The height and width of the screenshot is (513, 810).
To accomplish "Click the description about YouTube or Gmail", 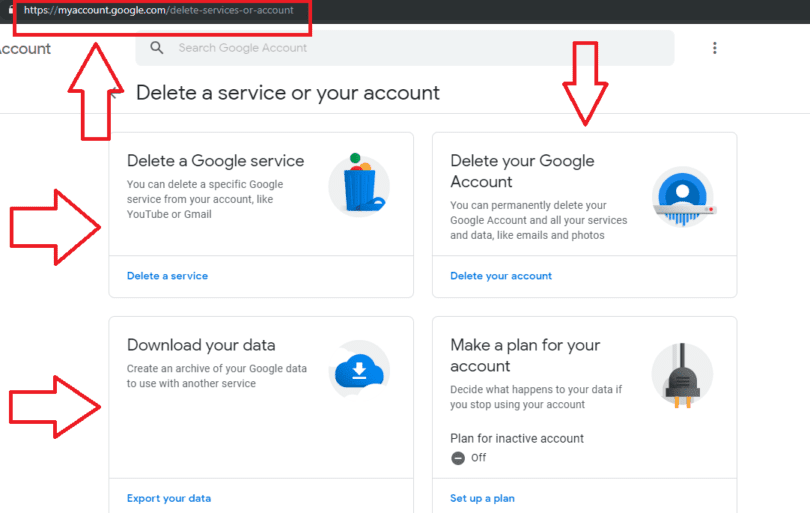I will pos(205,199).
